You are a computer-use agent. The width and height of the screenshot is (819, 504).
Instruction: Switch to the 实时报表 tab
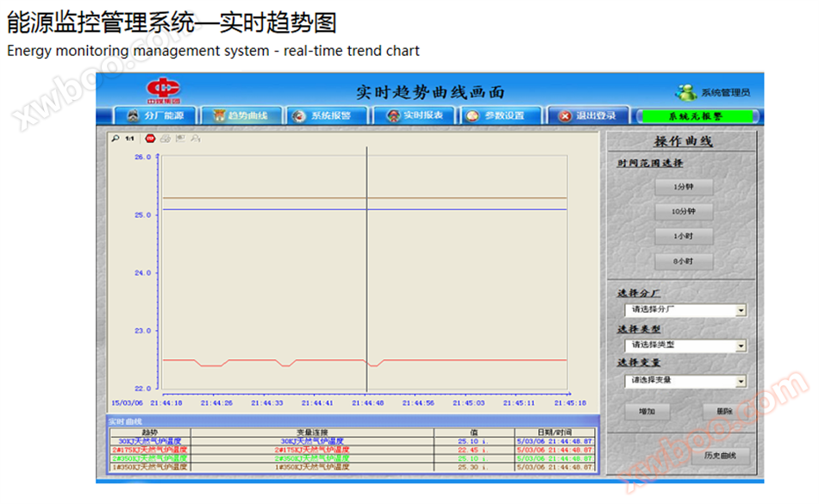[415, 115]
